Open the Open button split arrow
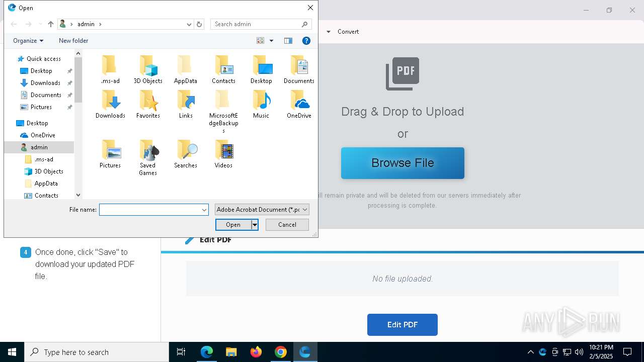Screen dimensions: 644x362 [255, 225]
